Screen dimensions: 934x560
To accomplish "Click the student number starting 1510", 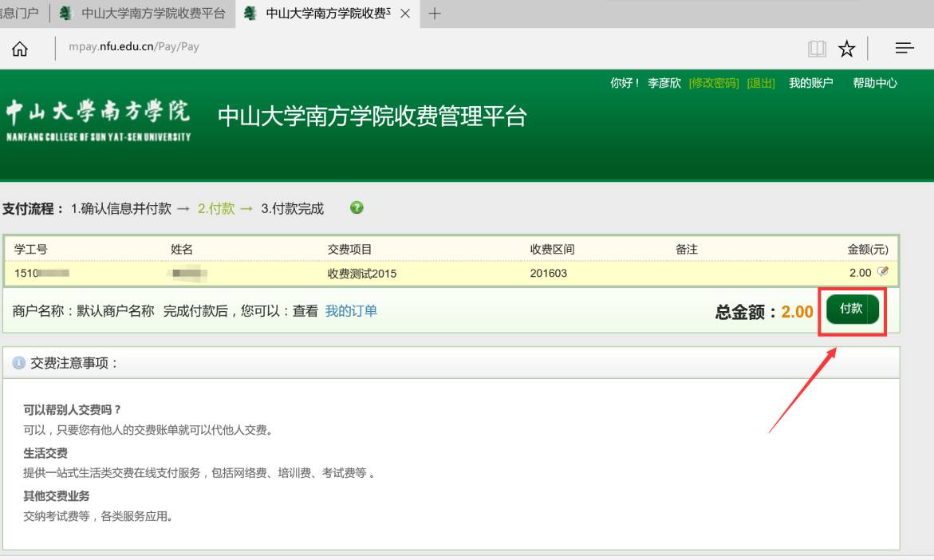I will point(41,274).
